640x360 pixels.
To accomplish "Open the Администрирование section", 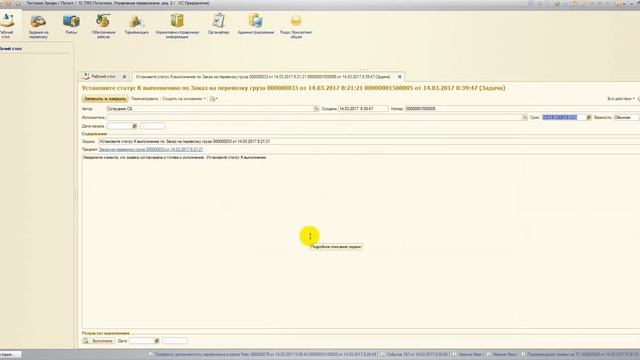I will pyautogui.click(x=256, y=24).
